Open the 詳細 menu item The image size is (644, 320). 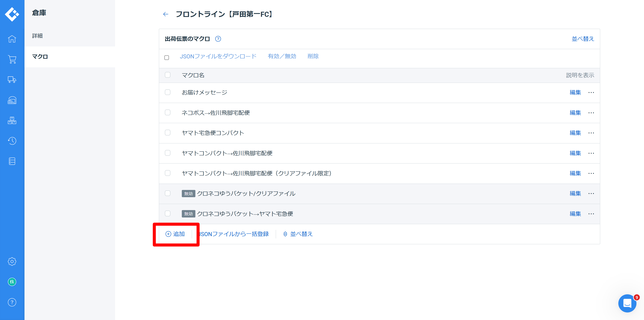click(x=70, y=36)
